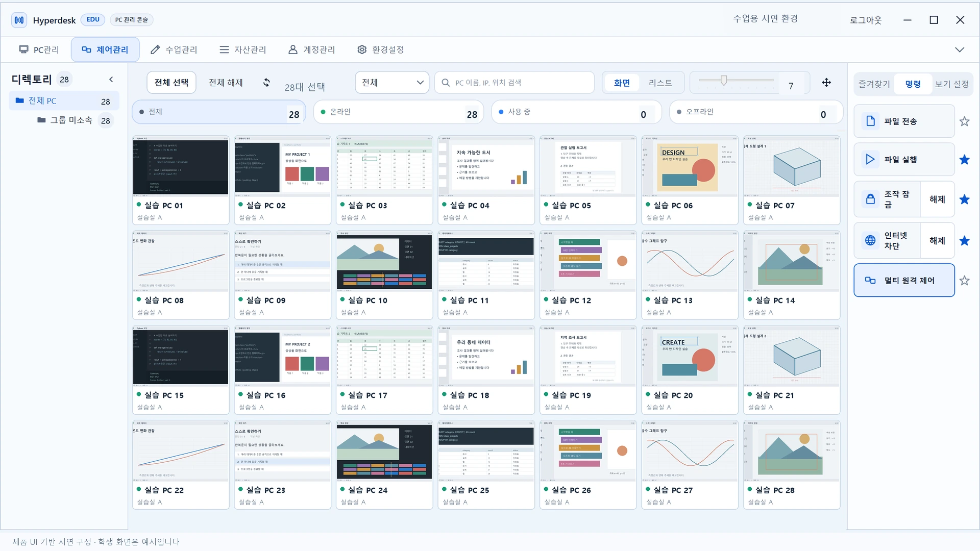Click the Hyperdesk logo icon
Screen dimensions: 980x551
(x=19, y=20)
